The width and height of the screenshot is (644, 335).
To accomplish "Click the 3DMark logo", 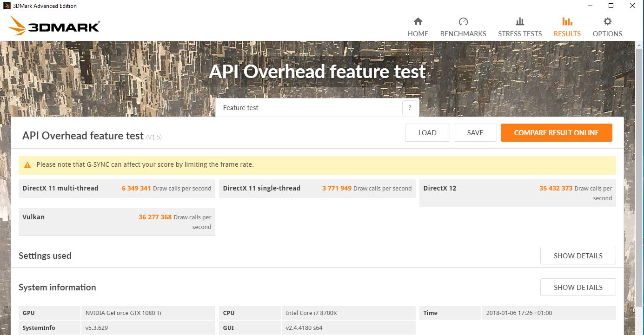I will point(54,26).
